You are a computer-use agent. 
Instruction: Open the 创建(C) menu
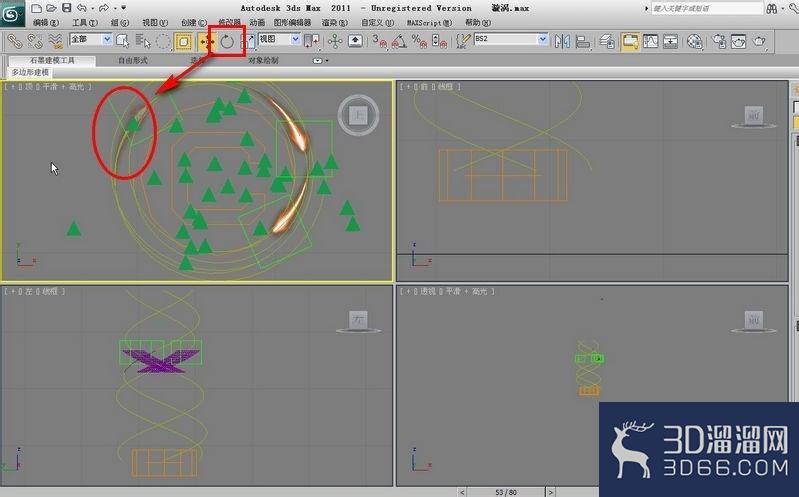194,23
